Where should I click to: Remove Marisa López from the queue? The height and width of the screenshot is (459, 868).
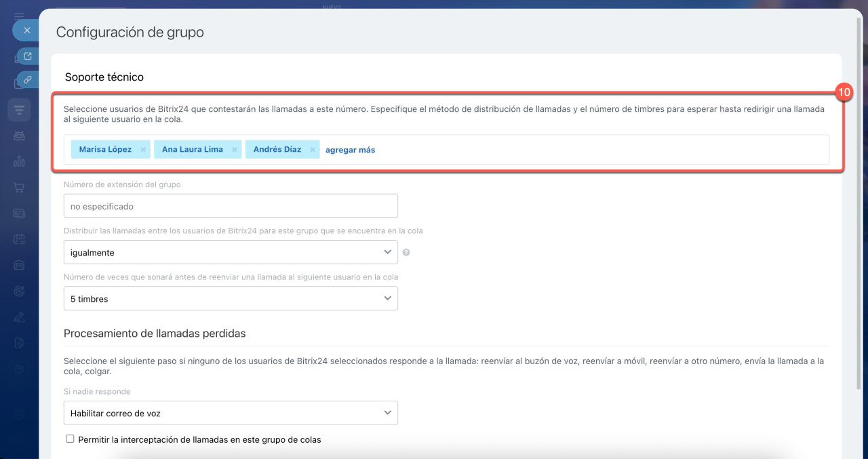(143, 150)
